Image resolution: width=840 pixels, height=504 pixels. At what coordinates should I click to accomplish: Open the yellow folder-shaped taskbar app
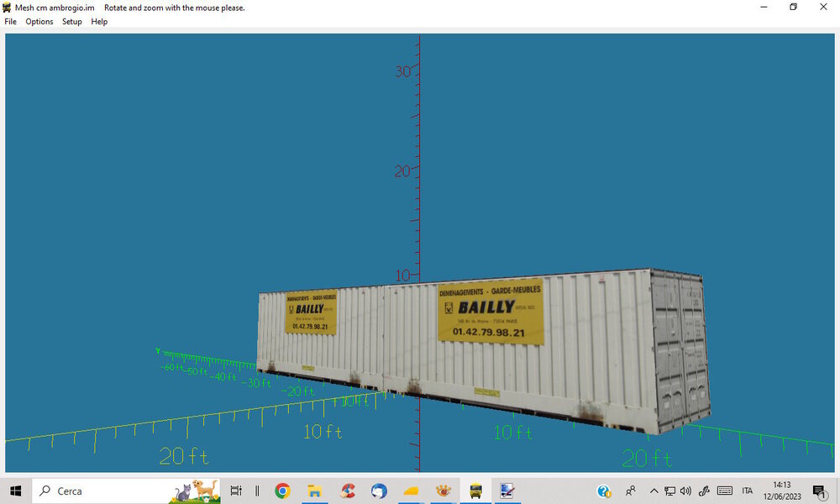coord(411,491)
